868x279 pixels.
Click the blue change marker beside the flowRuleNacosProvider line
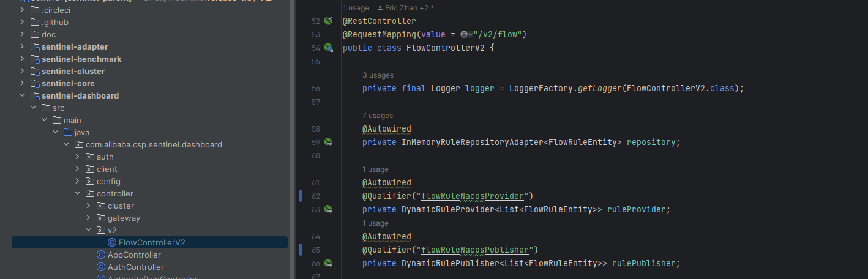(x=301, y=196)
